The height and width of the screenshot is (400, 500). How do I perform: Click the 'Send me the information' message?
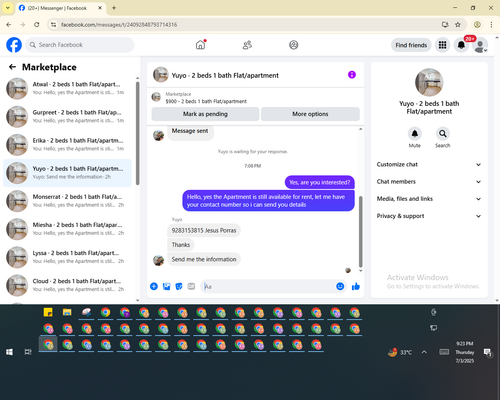pyautogui.click(x=204, y=259)
